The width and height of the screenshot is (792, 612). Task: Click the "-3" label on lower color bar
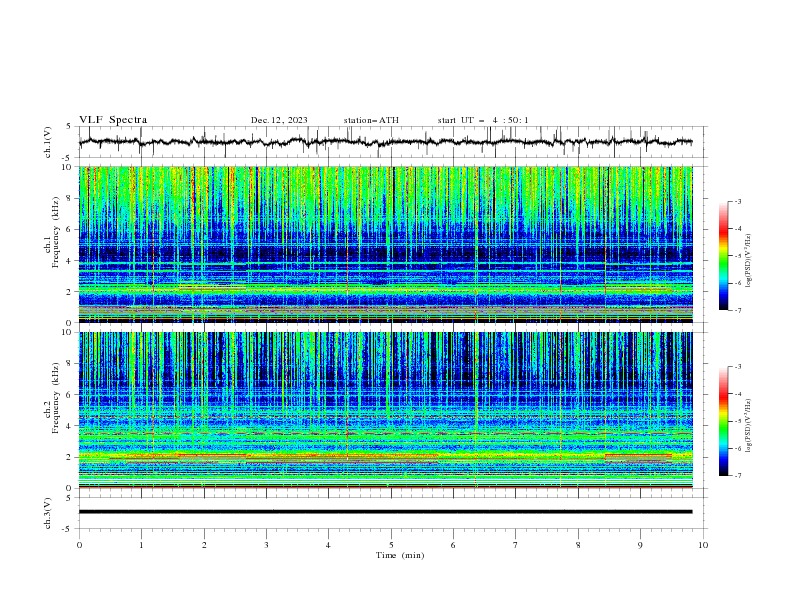pos(737,367)
